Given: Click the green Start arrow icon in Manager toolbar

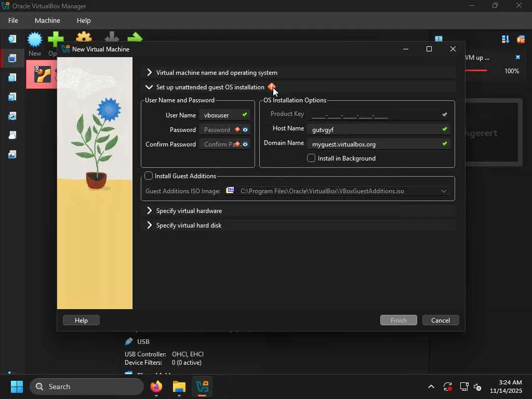Looking at the screenshot, I should (135, 37).
